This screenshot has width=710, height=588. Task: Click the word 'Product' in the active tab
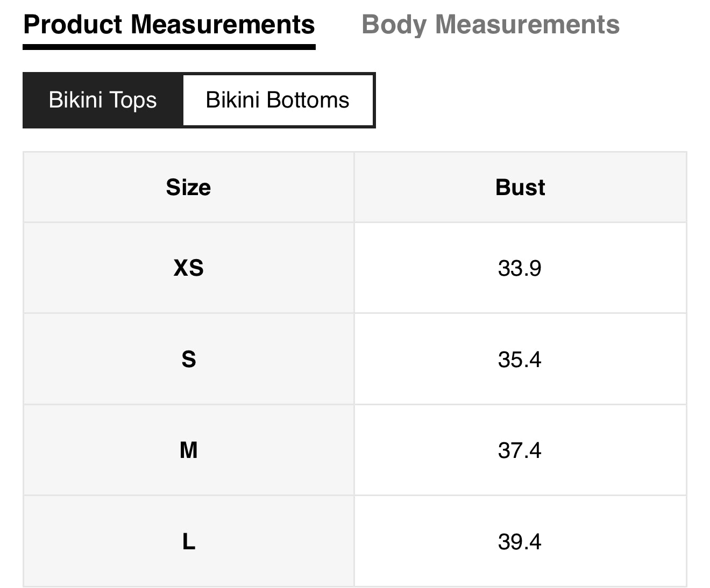(x=73, y=25)
